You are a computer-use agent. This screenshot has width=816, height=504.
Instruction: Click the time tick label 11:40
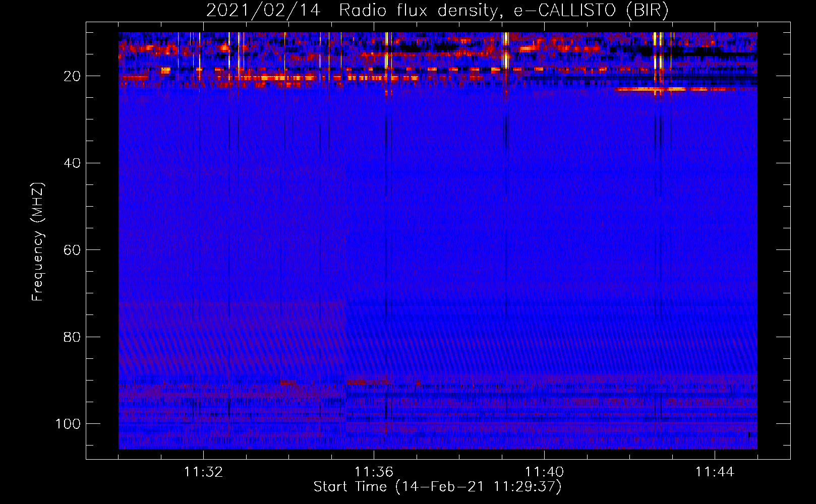(x=544, y=472)
